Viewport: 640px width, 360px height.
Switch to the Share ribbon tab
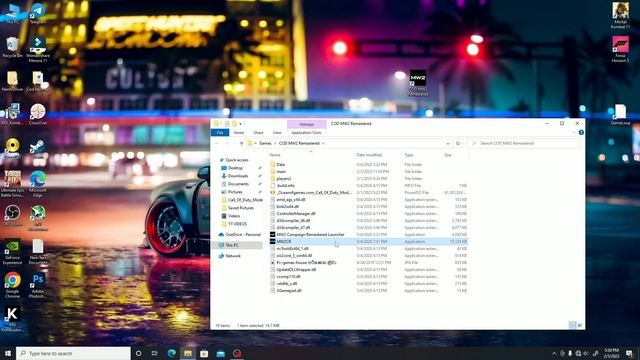tap(258, 133)
